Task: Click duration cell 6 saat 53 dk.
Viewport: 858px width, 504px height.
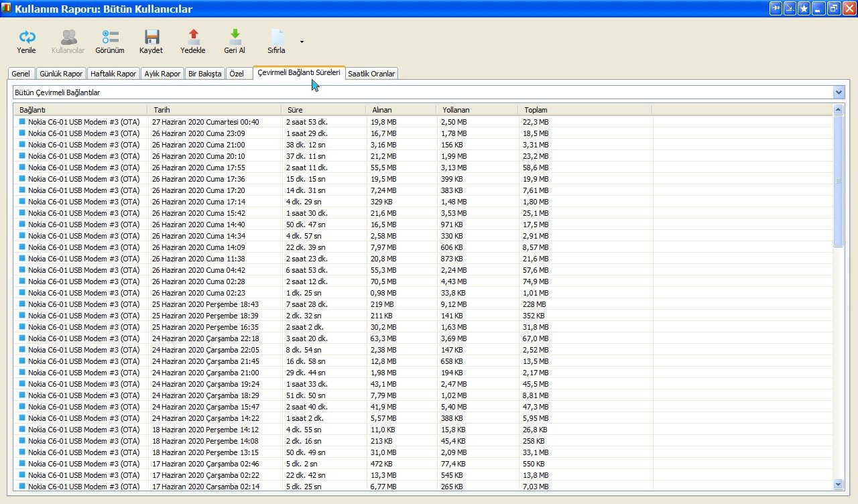Action: click(306, 270)
